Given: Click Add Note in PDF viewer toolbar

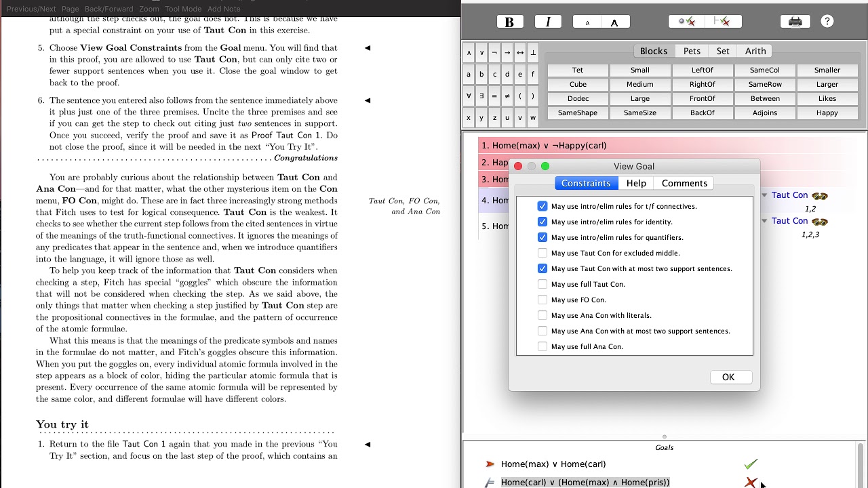Looking at the screenshot, I should pos(224,9).
